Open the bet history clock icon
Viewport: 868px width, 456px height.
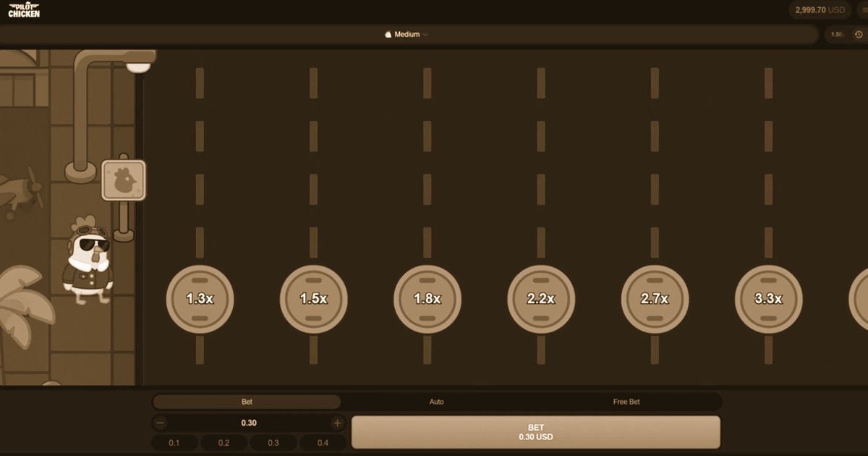(859, 35)
